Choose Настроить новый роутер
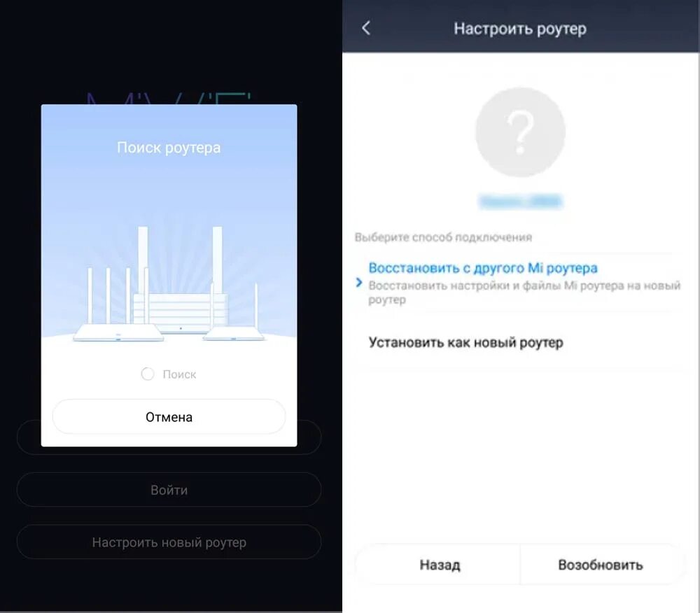 [169, 542]
